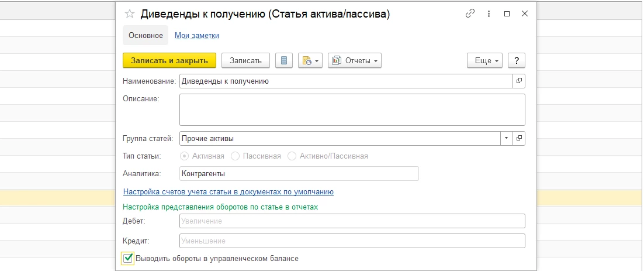Open the three-dot window options menu
Screen dimensions: 644x271
pos(489,13)
